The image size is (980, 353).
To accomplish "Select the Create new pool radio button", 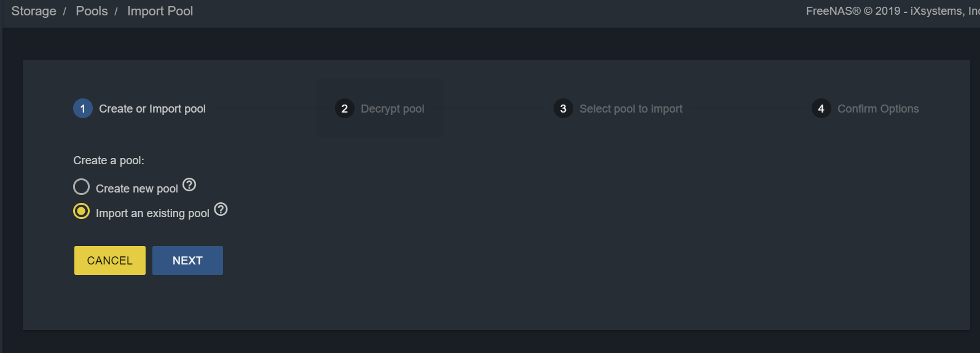I will tap(81, 186).
